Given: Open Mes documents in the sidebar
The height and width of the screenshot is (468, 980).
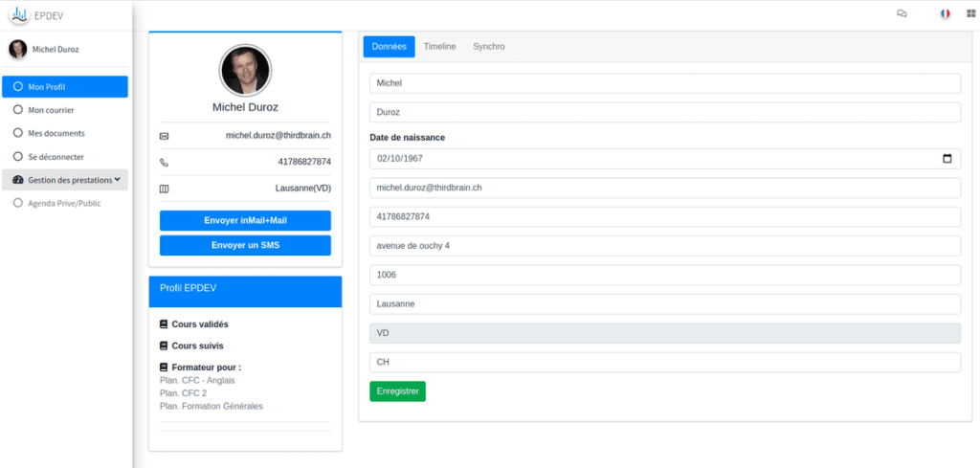Looking at the screenshot, I should click(x=65, y=133).
